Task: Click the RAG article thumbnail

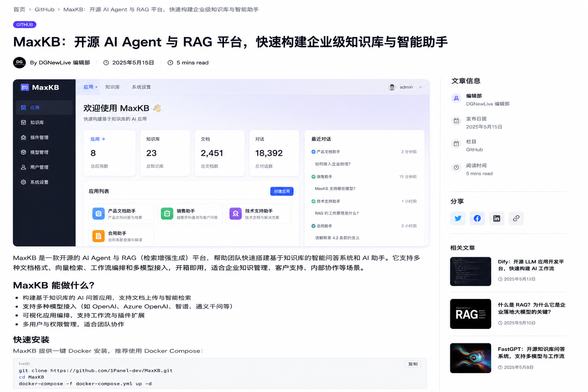Action: click(x=470, y=314)
